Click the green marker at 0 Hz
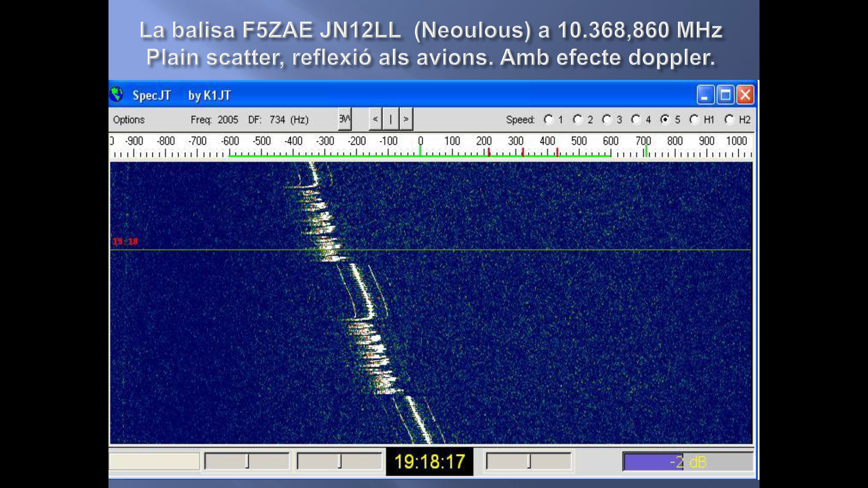The width and height of the screenshot is (868, 488). pos(420,150)
